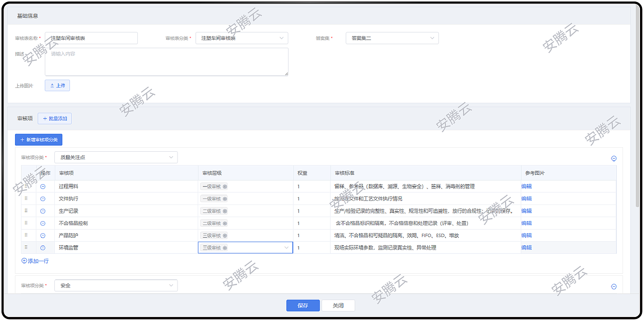Image resolution: width=644 pixels, height=321 pixels.
Task: Remove the 生产记录 row with minus icon
Action: pos(43,211)
